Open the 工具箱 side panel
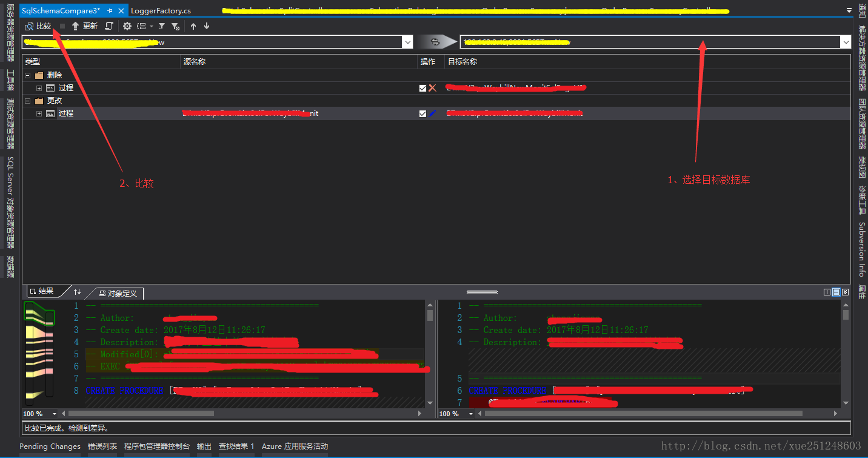This screenshot has width=868, height=458. tap(10, 80)
